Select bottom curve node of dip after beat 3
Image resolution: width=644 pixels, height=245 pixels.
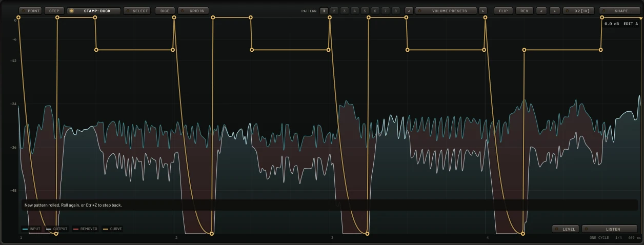(x=368, y=234)
